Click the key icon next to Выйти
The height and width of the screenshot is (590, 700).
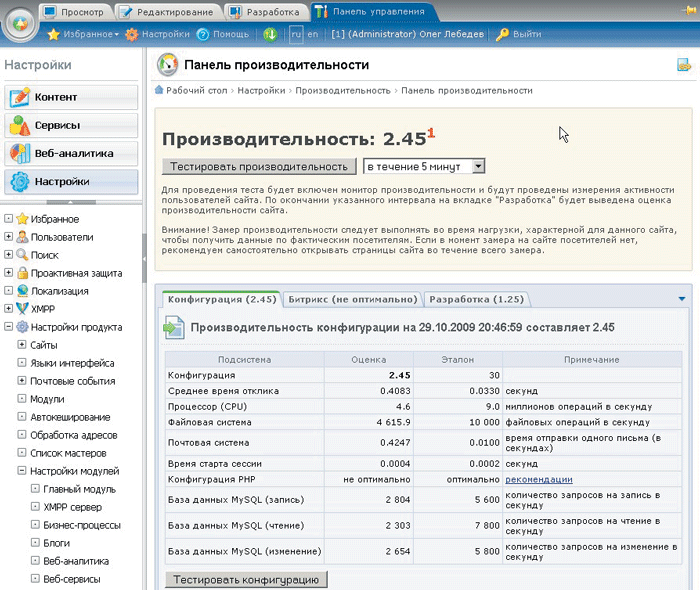click(x=501, y=34)
